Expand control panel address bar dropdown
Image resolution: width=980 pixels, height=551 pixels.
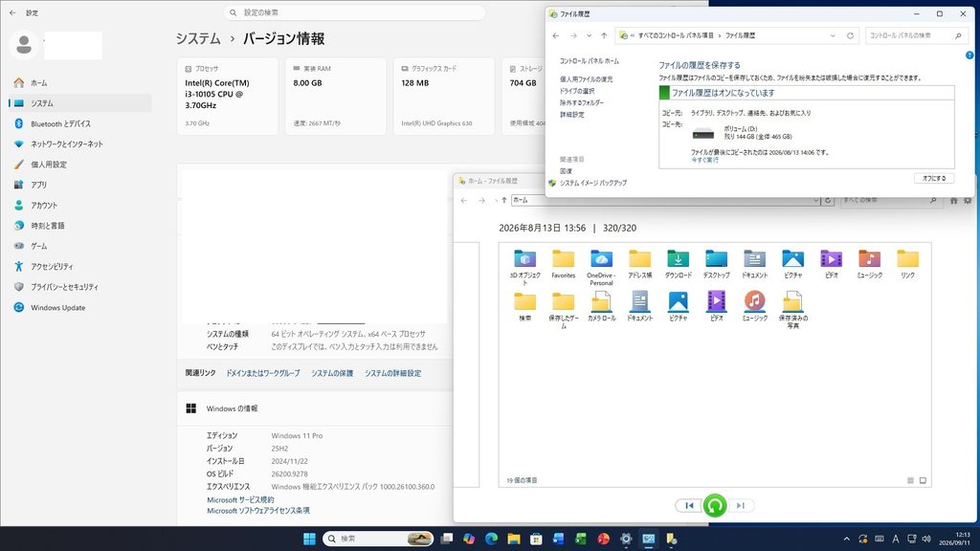[833, 35]
